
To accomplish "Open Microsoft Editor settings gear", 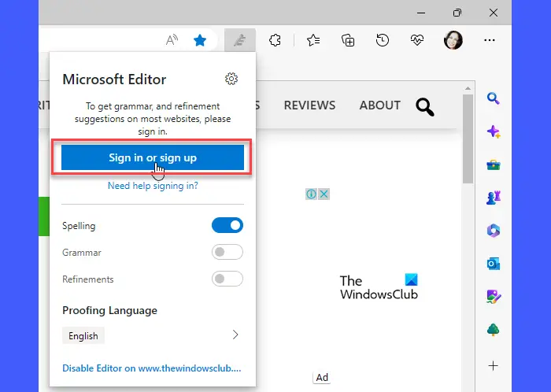I will coord(231,79).
